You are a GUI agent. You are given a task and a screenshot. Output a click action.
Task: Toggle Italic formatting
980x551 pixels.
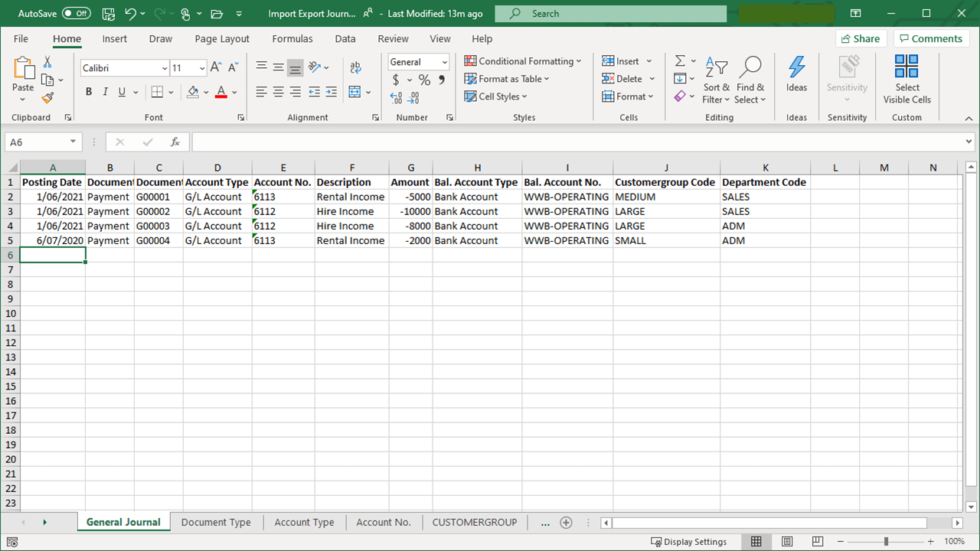pos(106,92)
